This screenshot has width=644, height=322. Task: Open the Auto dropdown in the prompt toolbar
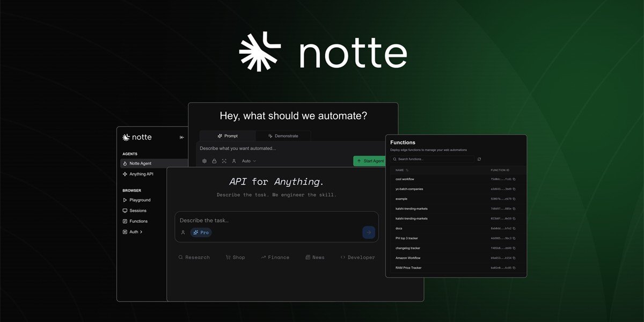(249, 161)
